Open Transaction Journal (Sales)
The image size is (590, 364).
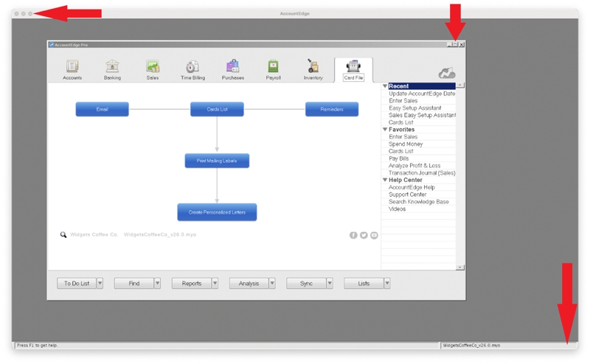[x=422, y=173]
